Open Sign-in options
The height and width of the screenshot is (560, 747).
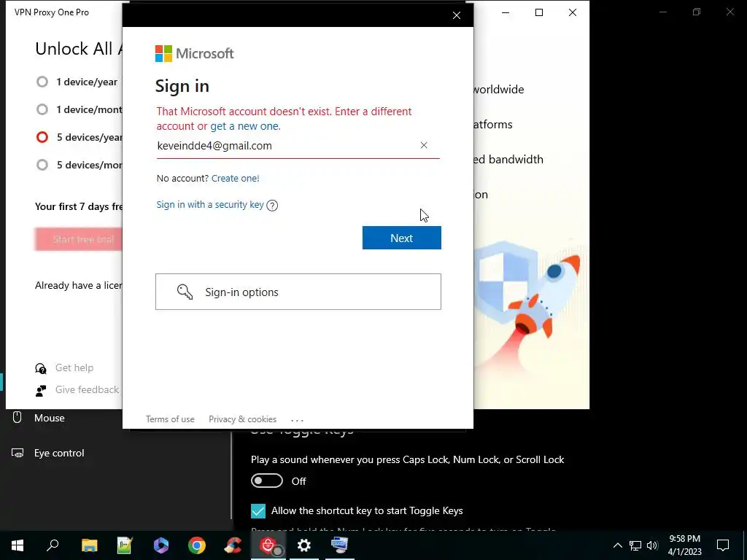tap(298, 292)
